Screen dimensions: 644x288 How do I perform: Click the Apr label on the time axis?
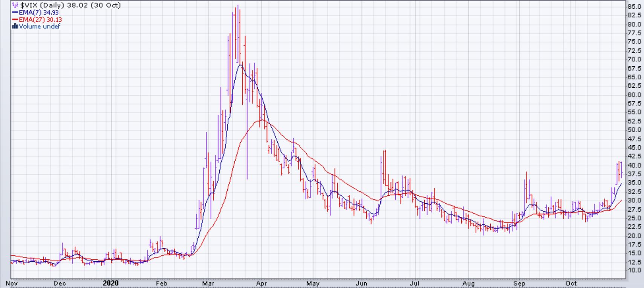[x=261, y=283]
